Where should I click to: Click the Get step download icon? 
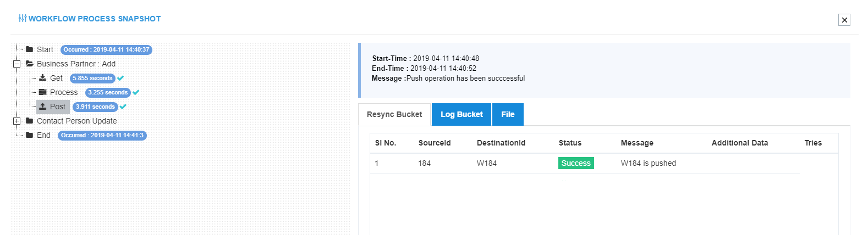[x=42, y=78]
